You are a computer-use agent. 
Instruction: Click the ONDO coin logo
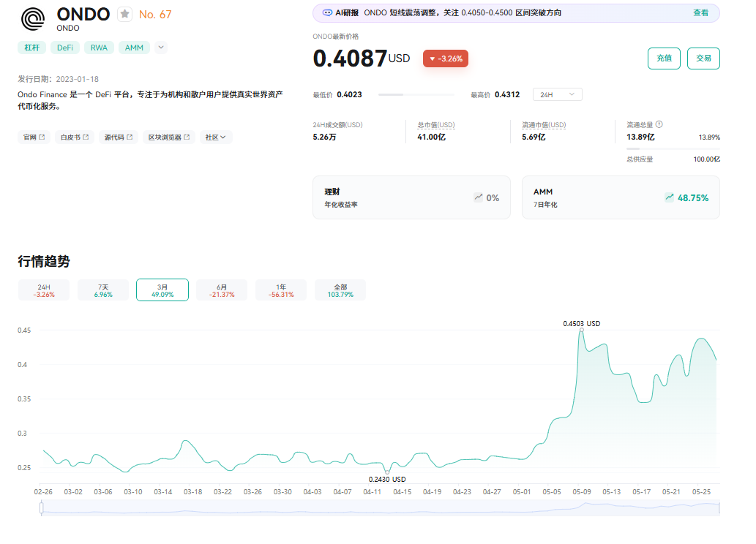[x=33, y=19]
